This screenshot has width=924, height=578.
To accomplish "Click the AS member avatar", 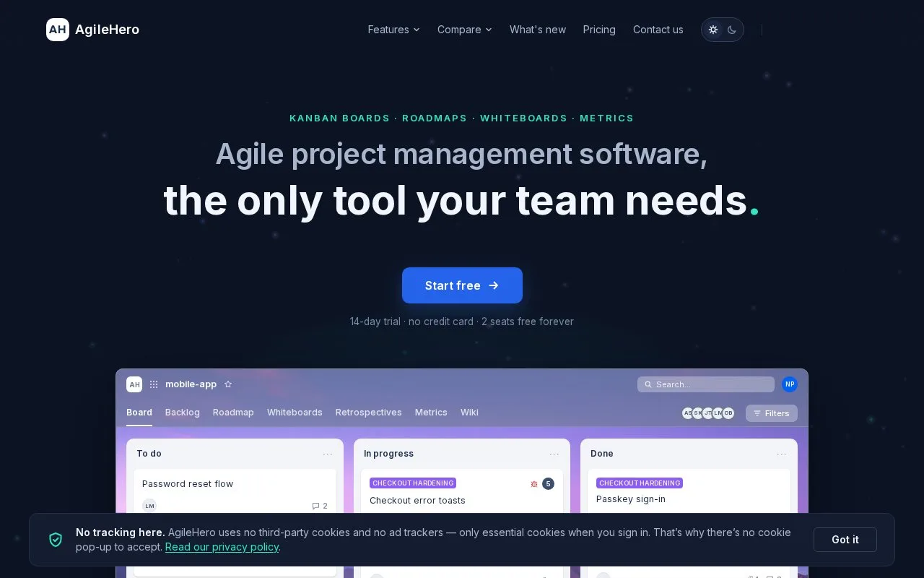I will (687, 413).
